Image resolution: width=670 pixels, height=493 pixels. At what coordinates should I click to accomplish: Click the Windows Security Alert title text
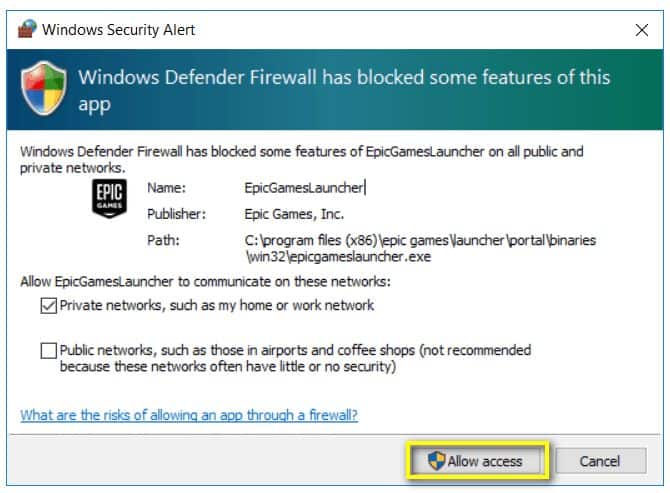(118, 30)
